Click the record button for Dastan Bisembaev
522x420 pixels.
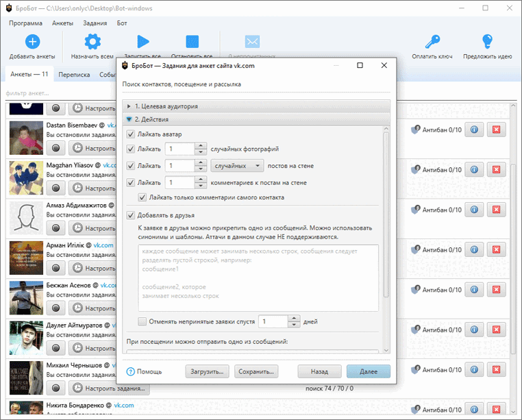tap(55, 148)
